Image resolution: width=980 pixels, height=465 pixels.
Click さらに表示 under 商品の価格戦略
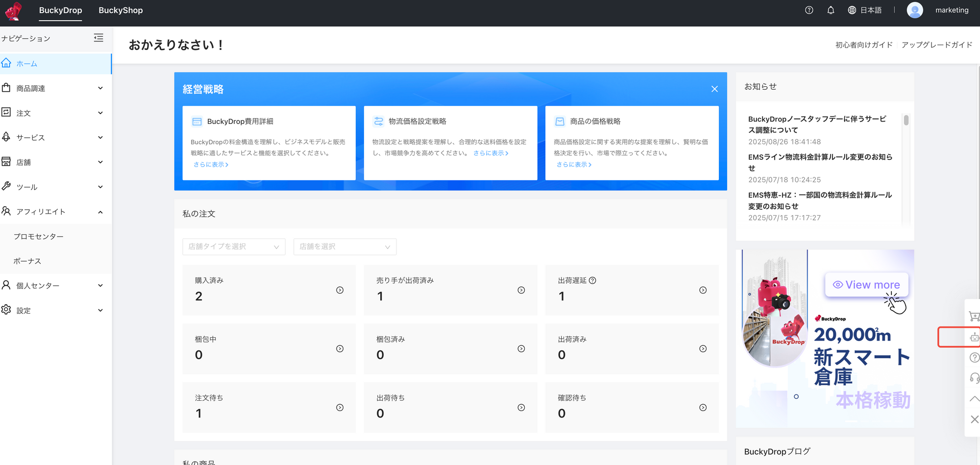tap(574, 165)
